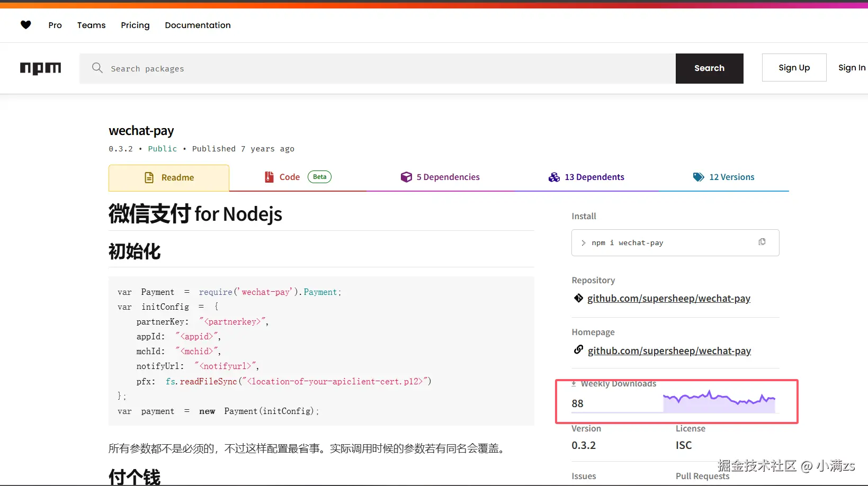
Task: Click the Code zip file icon
Action: (x=269, y=177)
